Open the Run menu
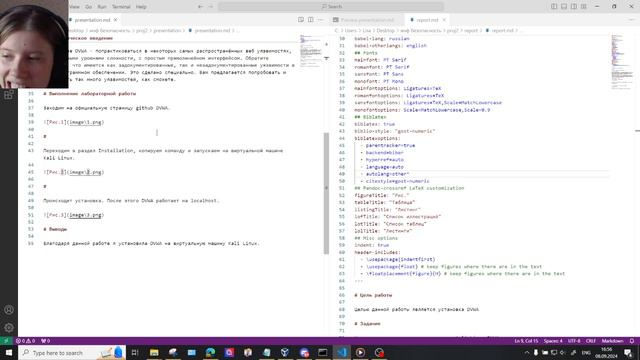Image resolution: width=640 pixels, height=360 pixels. (x=102, y=7)
